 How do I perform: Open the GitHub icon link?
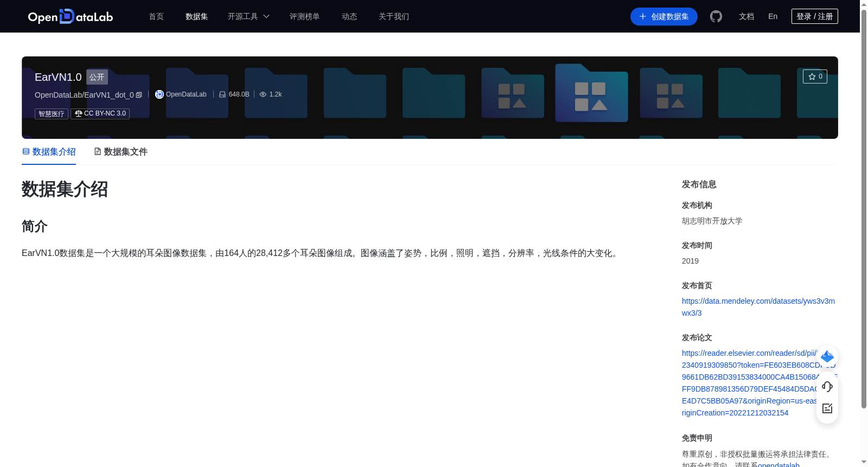pos(716,16)
